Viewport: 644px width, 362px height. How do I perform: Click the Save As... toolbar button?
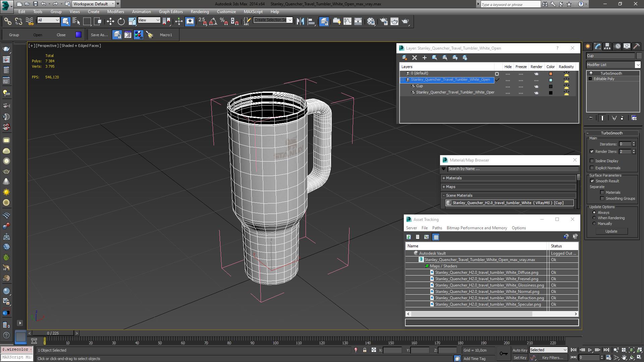coord(99,35)
